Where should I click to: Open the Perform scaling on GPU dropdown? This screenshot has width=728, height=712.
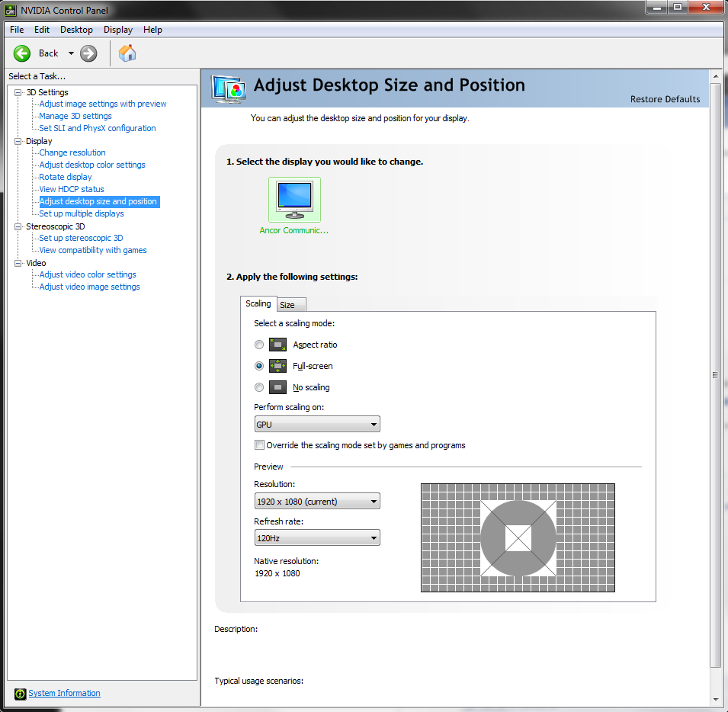click(317, 425)
